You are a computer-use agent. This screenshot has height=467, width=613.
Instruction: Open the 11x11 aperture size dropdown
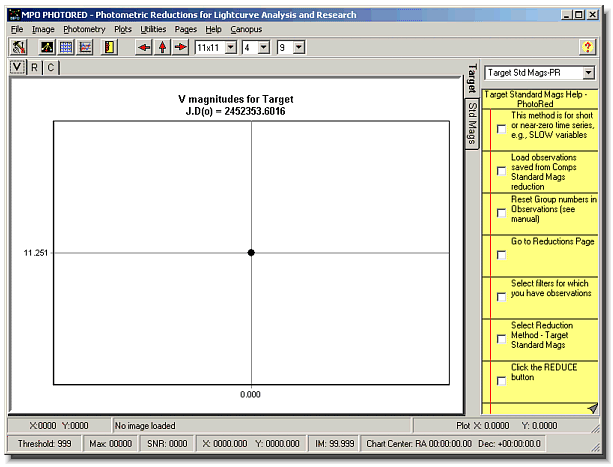click(x=231, y=48)
